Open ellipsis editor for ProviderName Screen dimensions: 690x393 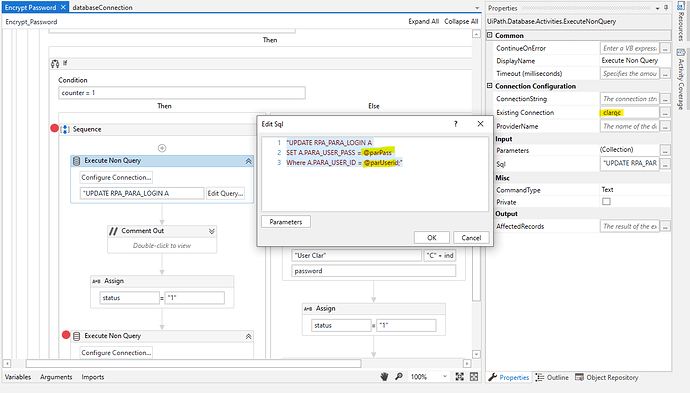pos(665,126)
